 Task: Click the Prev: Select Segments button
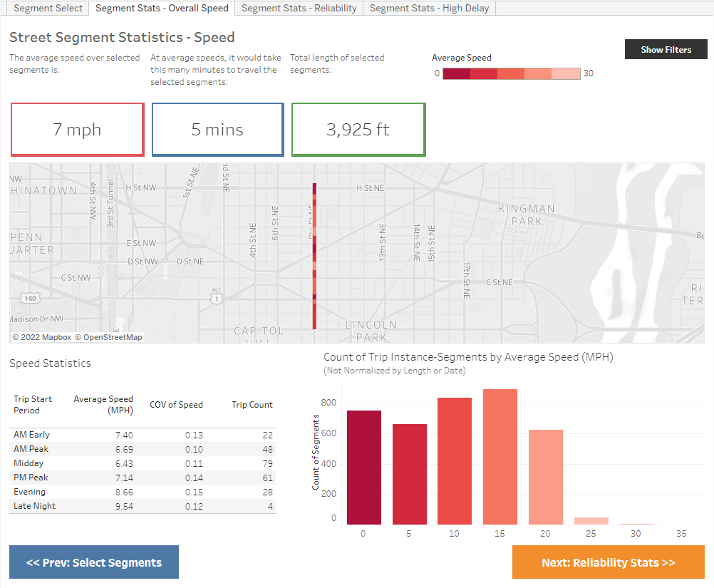tap(93, 562)
